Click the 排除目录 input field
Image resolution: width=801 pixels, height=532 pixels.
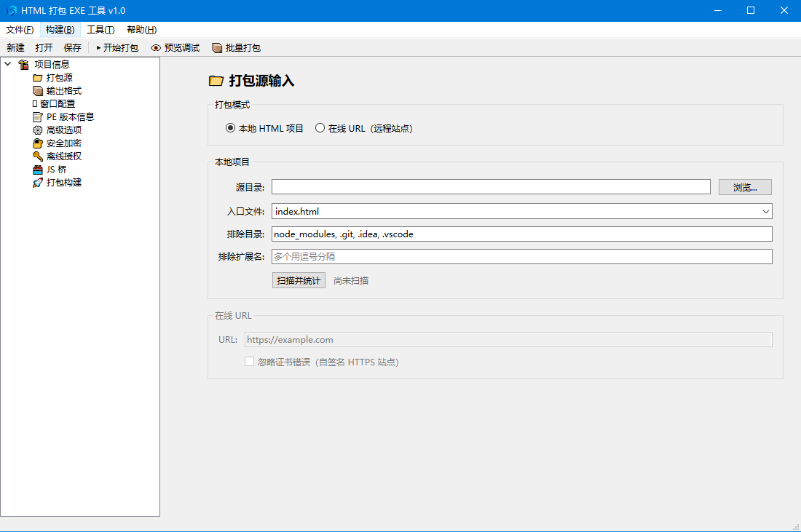point(521,234)
